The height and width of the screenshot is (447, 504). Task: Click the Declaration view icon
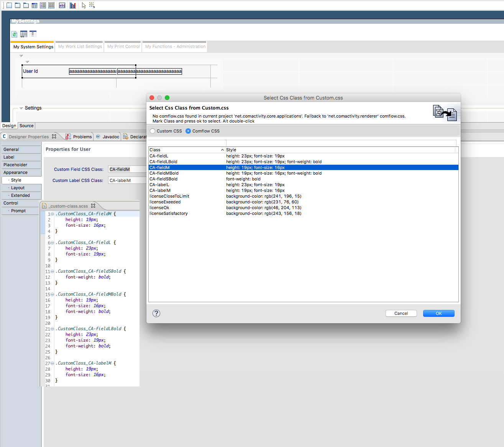tap(126, 136)
